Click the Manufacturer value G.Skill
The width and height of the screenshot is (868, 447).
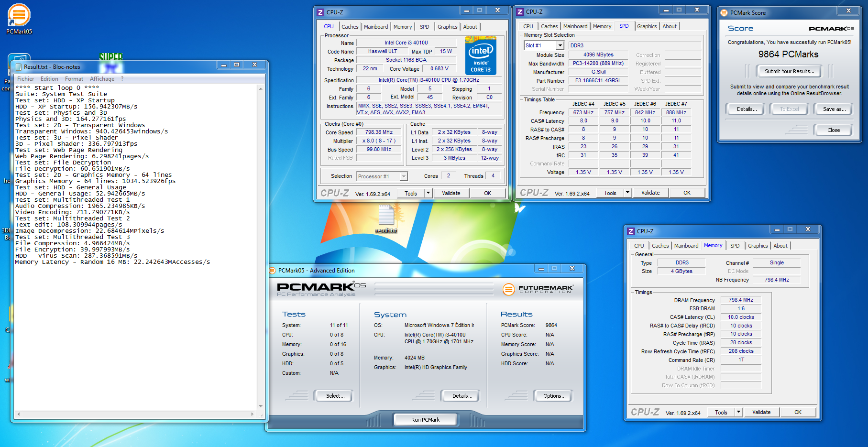[598, 72]
